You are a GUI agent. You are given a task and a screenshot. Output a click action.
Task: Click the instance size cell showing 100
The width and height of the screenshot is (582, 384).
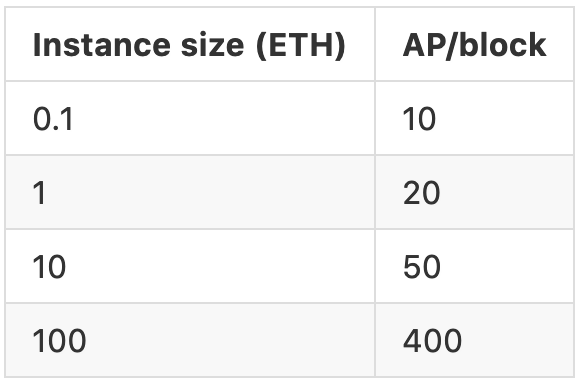[x=190, y=340]
